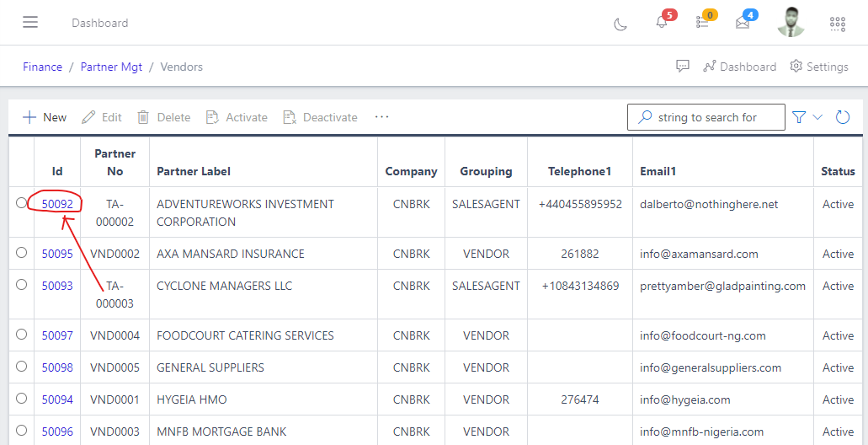Open the comments chat icon
The width and height of the screenshot is (868, 445).
683,67
